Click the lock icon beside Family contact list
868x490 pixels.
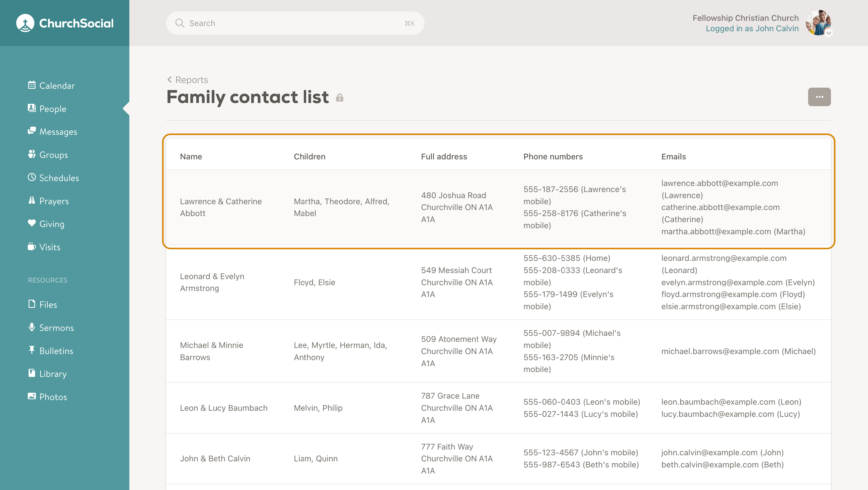pos(340,98)
